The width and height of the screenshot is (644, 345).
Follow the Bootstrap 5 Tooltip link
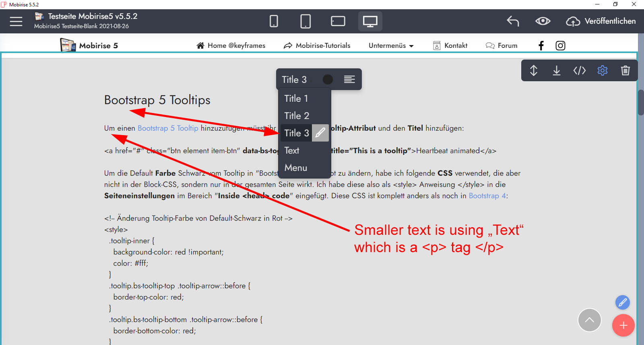168,128
